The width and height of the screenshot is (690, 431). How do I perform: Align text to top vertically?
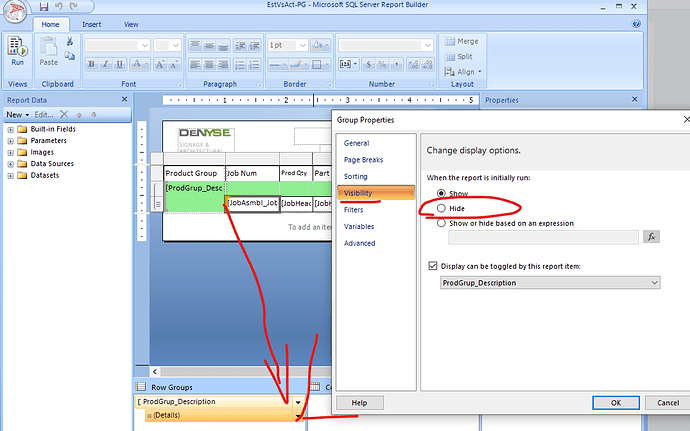pos(195,45)
